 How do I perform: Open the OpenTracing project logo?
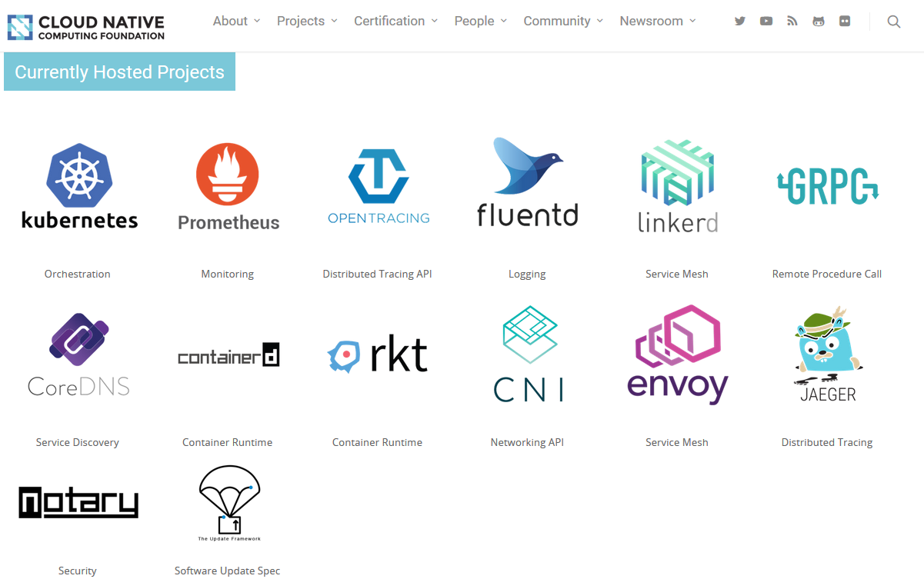pos(379,187)
